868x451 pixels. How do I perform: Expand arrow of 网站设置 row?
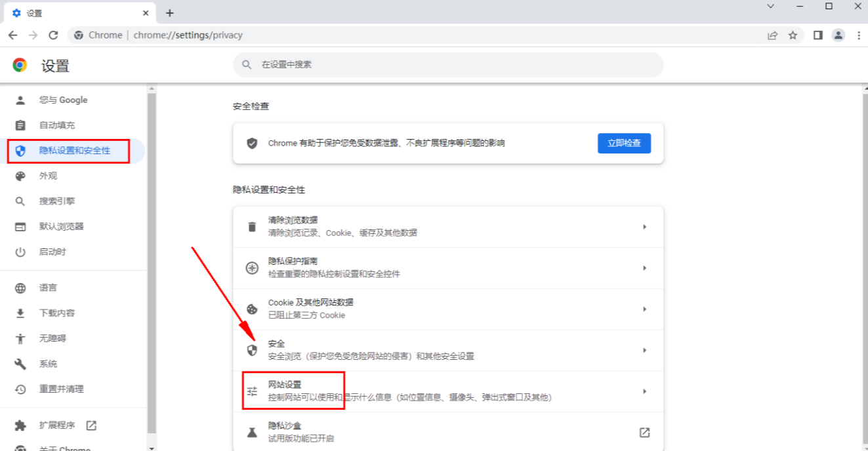tap(645, 391)
